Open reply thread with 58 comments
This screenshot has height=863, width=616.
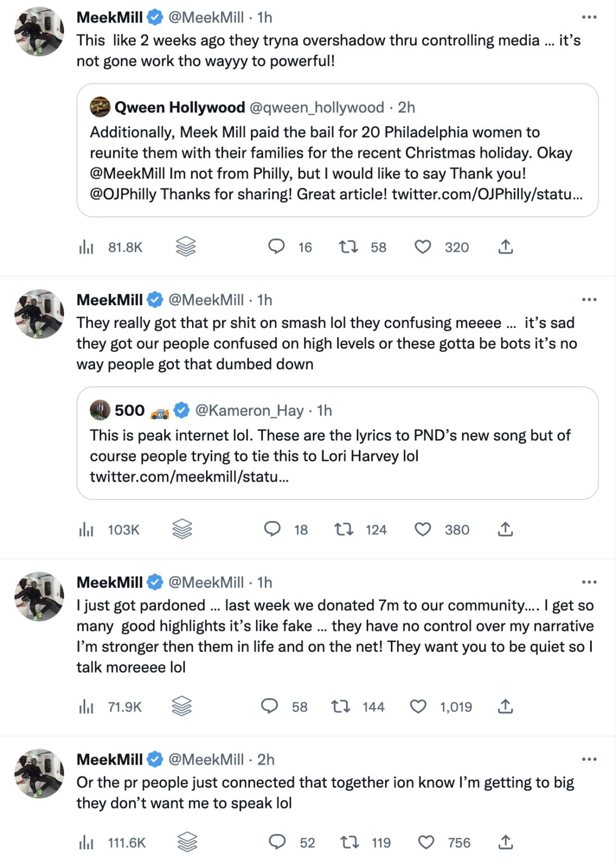(270, 706)
